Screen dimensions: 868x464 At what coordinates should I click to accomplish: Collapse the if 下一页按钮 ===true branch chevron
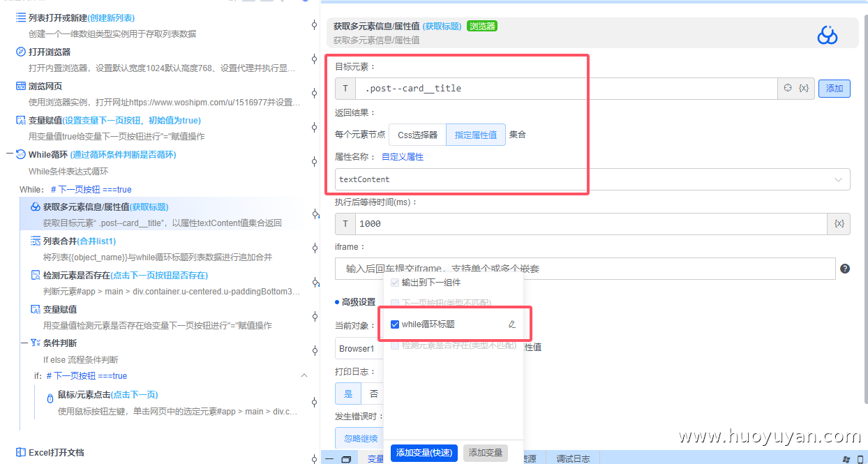(304, 375)
